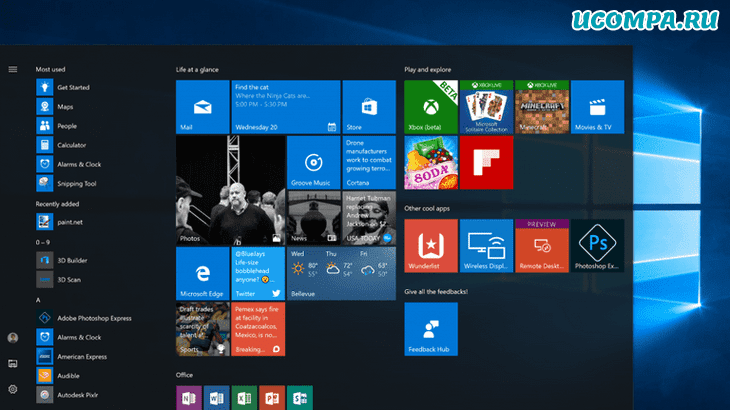This screenshot has height=410, width=730.
Task: Open the Mail tile
Action: pyautogui.click(x=202, y=107)
